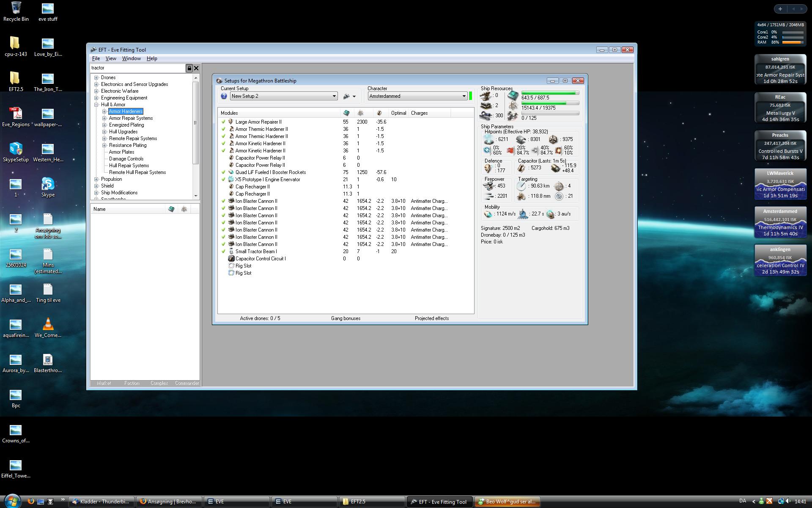Click the CPU chip column header icon
The width and height of the screenshot is (812, 508).
(346, 113)
